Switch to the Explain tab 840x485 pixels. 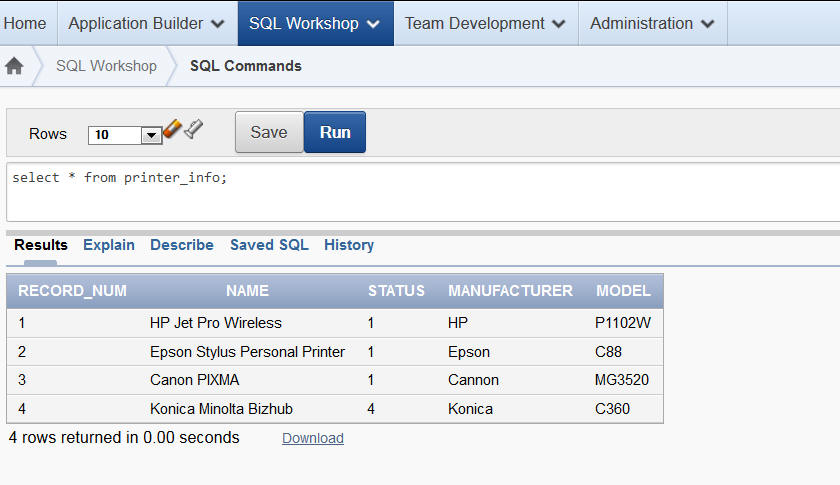(108, 245)
